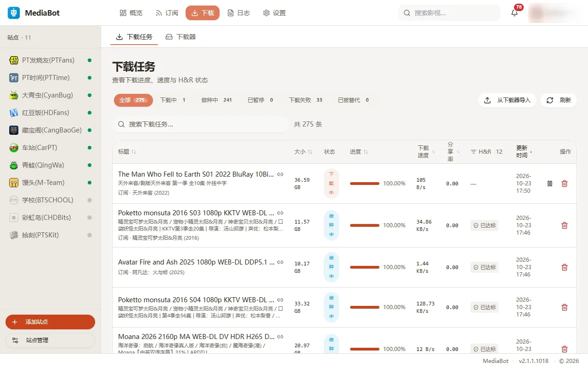Delete the Avatar Fire and Ash task

point(565,267)
